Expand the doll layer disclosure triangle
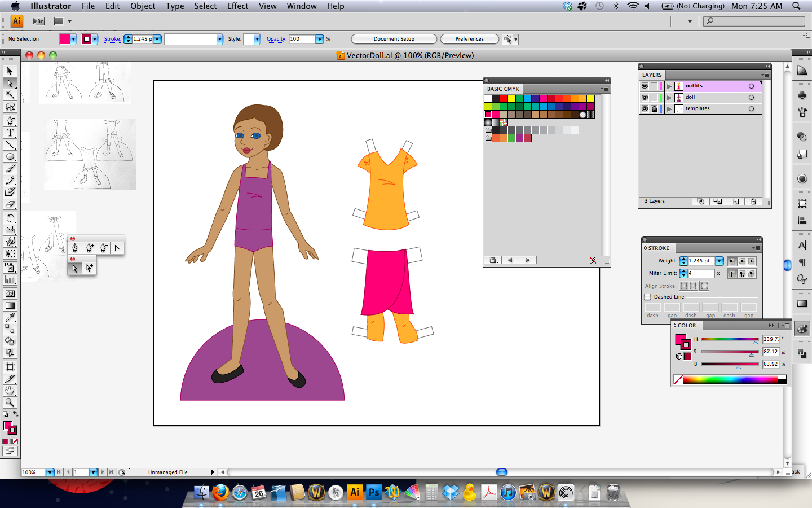 [669, 97]
